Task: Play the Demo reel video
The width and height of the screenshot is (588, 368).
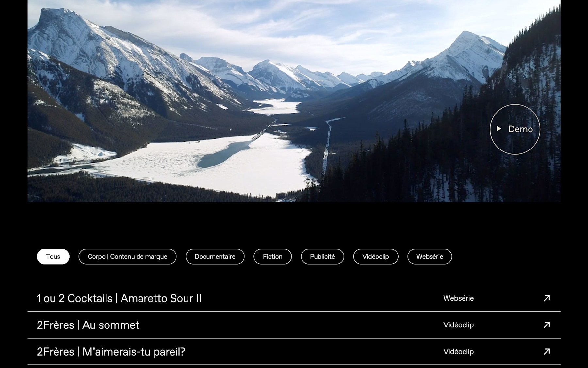Action: click(x=515, y=129)
